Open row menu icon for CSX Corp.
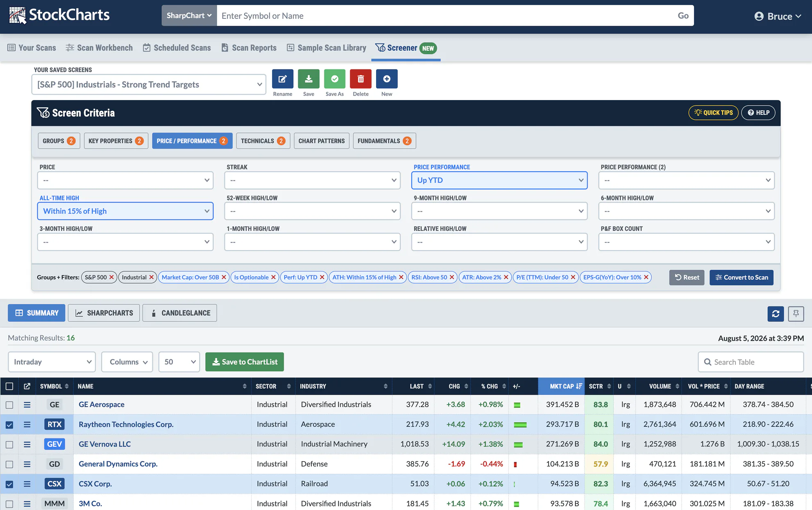This screenshot has height=510, width=812. tap(27, 484)
